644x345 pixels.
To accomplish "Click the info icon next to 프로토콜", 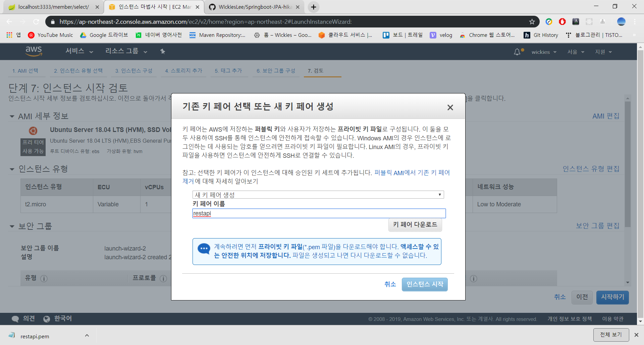I will [163, 279].
